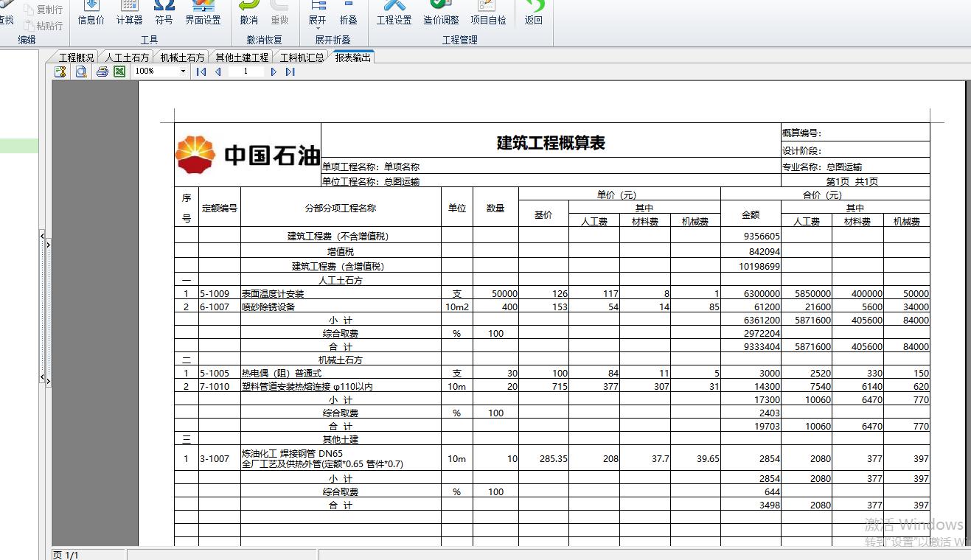
Task: Open 造价调整 cost adjustment
Action: (441, 13)
